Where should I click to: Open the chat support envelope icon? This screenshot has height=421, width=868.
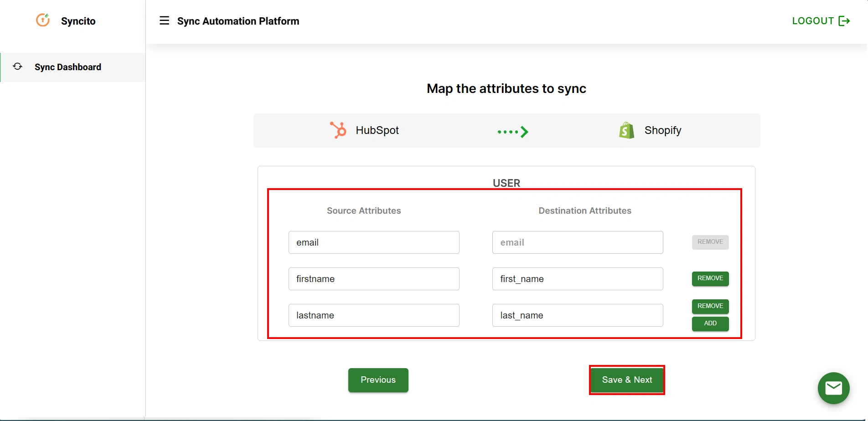[x=833, y=388]
